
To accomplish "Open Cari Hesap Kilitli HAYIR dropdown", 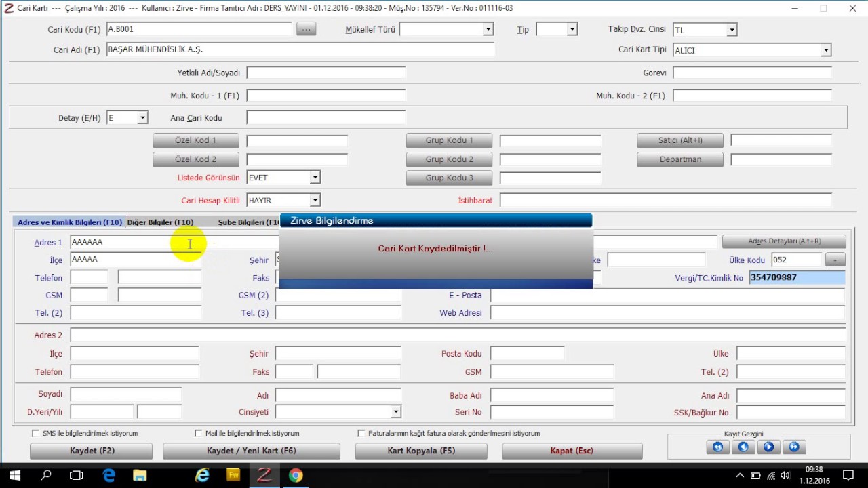I will 315,201.
